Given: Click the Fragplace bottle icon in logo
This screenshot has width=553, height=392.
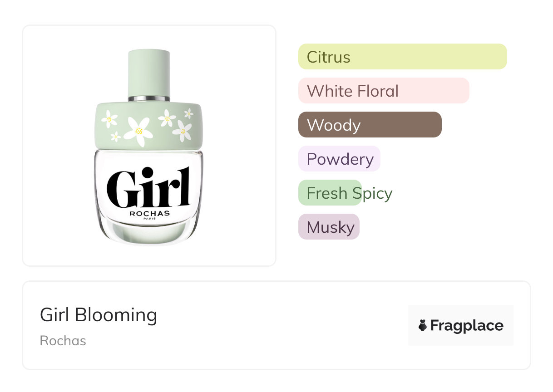Looking at the screenshot, I should 423,325.
